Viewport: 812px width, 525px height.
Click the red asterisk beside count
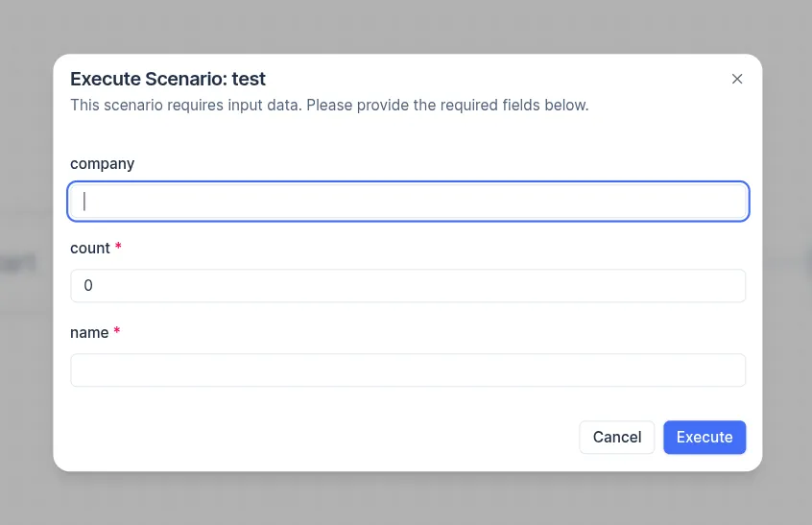(x=118, y=248)
